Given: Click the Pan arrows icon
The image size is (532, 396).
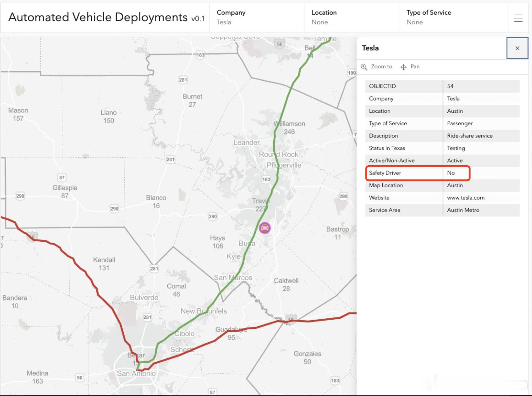Looking at the screenshot, I should 403,67.
